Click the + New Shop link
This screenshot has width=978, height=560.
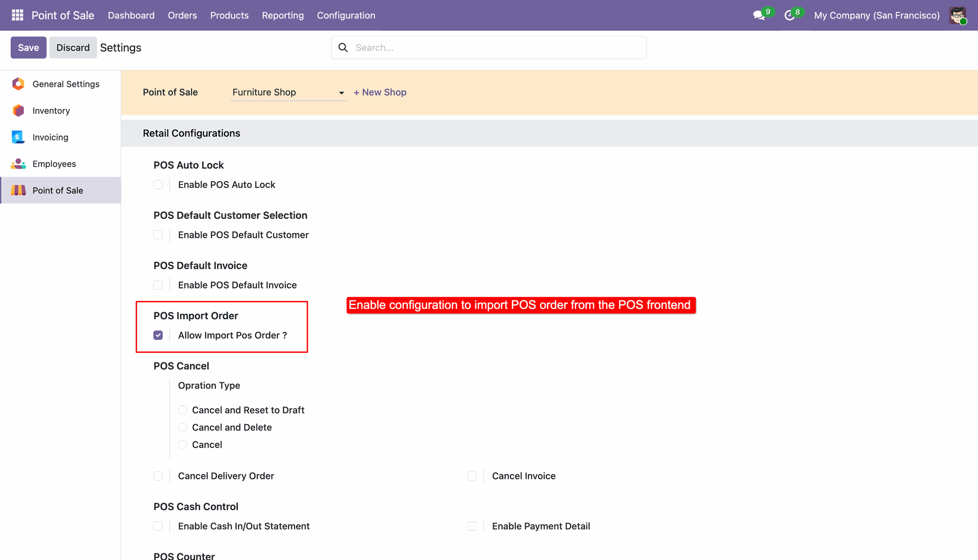pyautogui.click(x=380, y=92)
